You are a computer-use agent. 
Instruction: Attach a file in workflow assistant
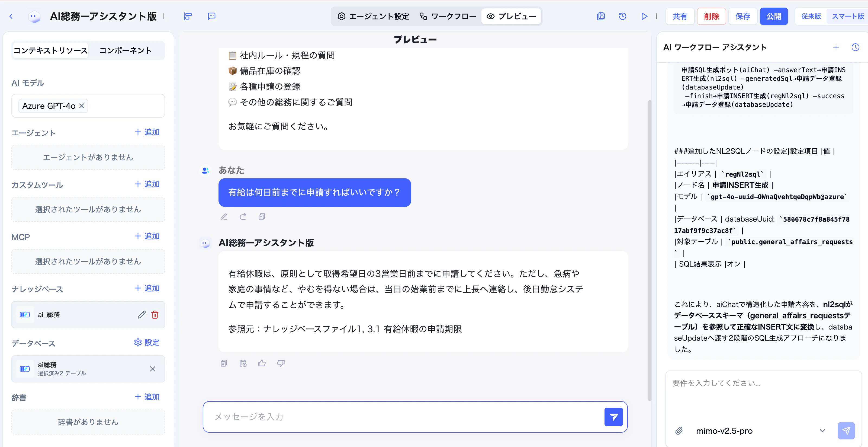coord(679,431)
